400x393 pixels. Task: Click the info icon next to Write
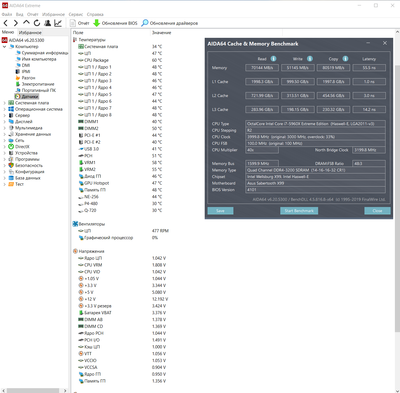point(310,59)
